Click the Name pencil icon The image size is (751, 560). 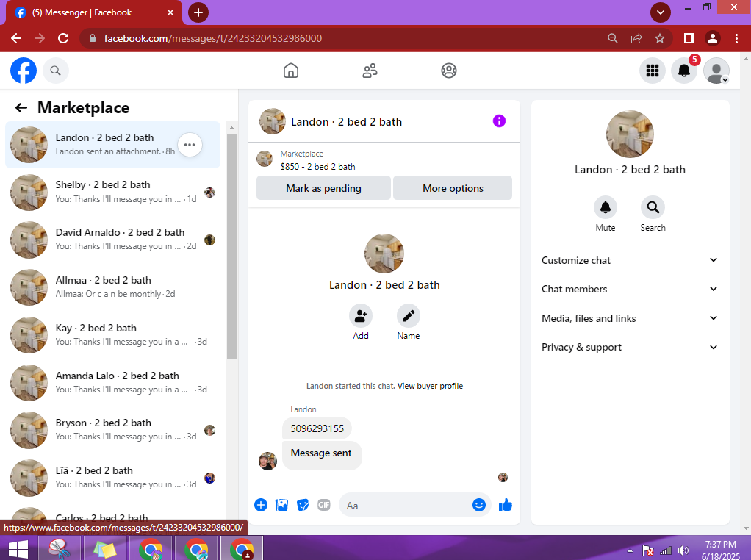(x=409, y=316)
